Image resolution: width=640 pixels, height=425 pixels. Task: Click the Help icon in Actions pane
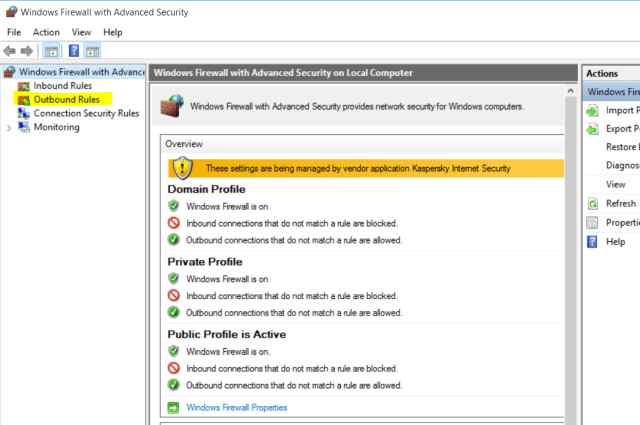coord(592,242)
